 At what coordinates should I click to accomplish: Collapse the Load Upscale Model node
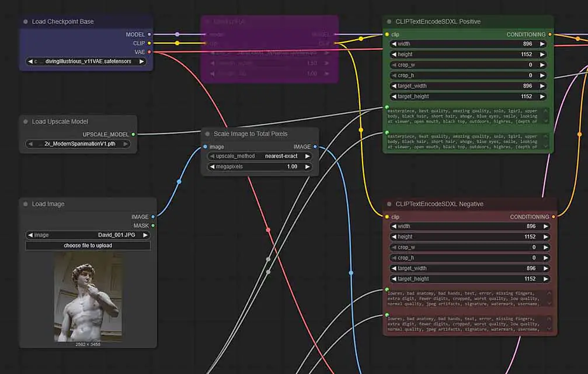[26, 122]
